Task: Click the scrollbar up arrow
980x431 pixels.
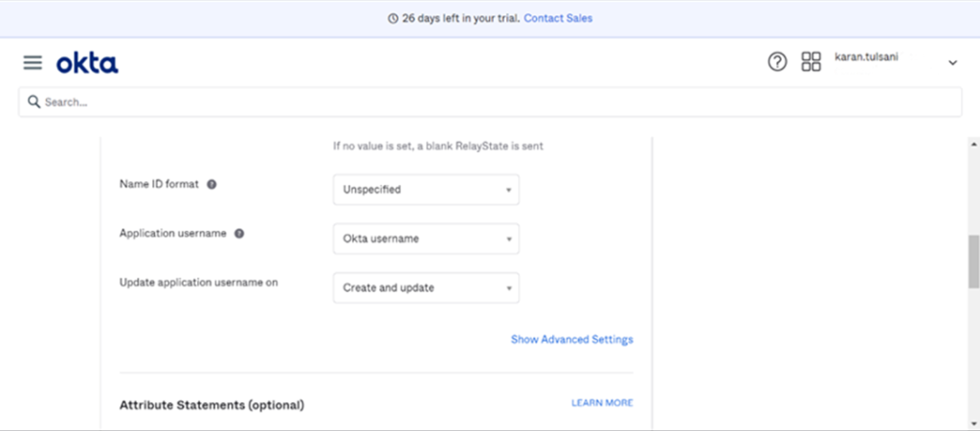Action: coord(973,145)
